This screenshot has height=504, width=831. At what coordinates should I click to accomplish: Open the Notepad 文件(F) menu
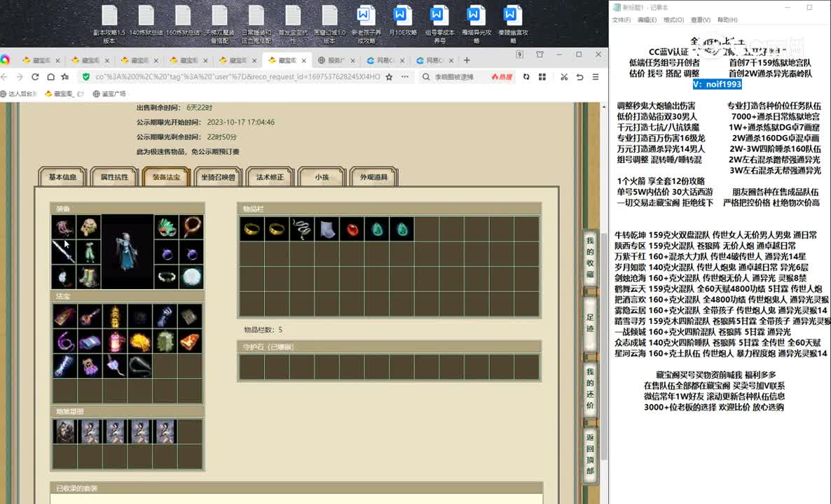click(x=621, y=20)
